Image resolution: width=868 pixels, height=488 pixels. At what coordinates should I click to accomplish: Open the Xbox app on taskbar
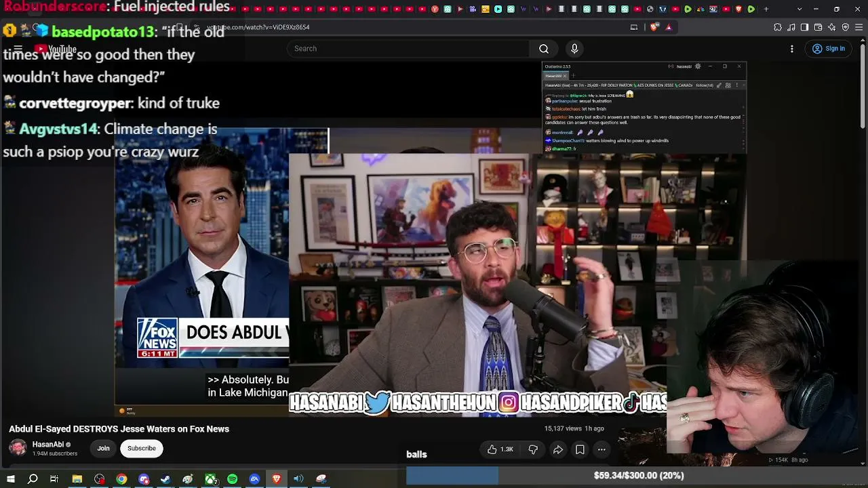[x=211, y=479]
